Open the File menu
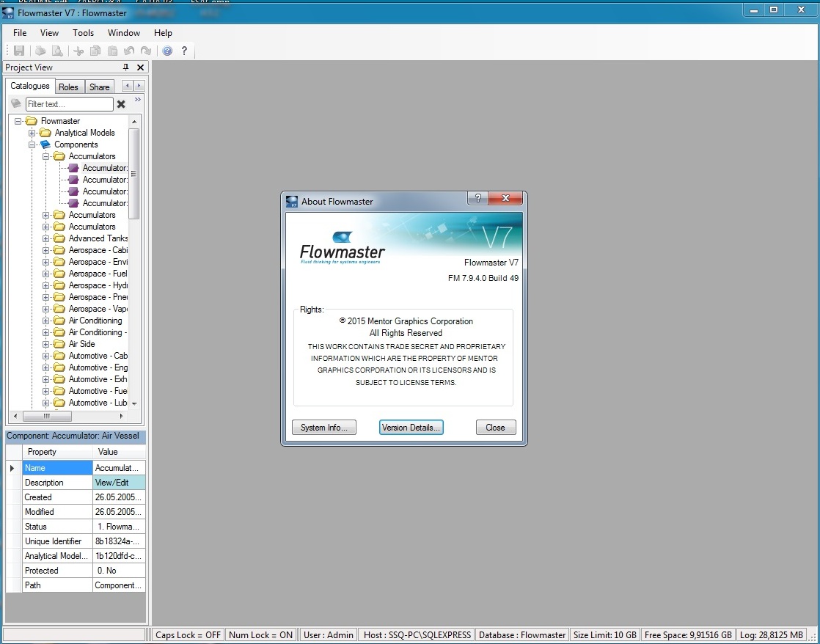This screenshot has width=820, height=644. point(20,33)
